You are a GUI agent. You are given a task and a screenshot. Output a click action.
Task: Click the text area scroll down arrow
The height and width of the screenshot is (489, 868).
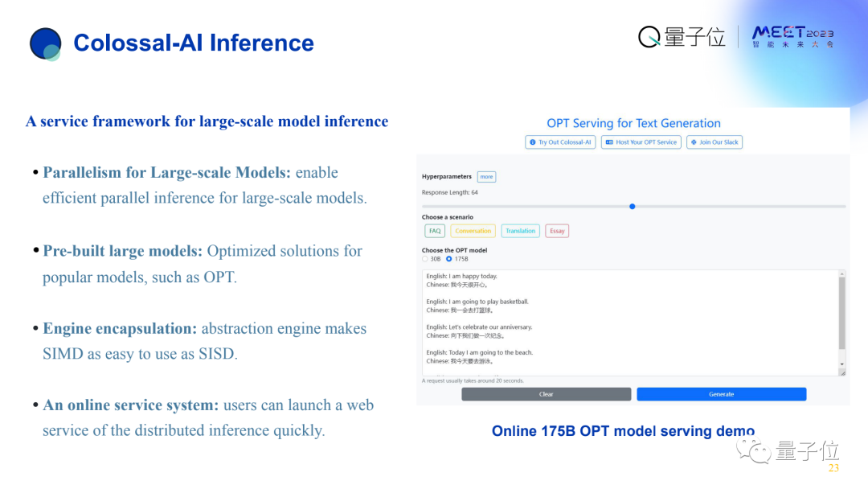tap(842, 364)
